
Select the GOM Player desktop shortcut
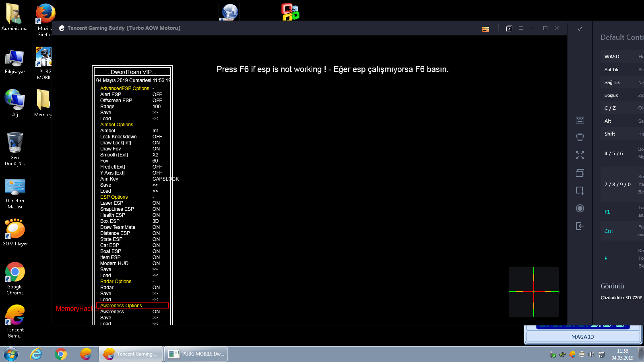(x=15, y=232)
